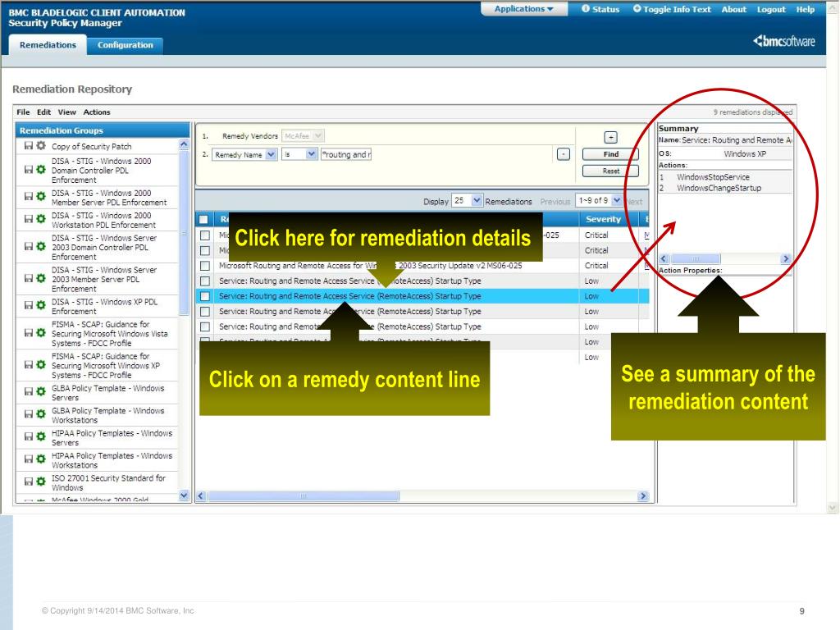Switch to the Configuration tab

[126, 45]
